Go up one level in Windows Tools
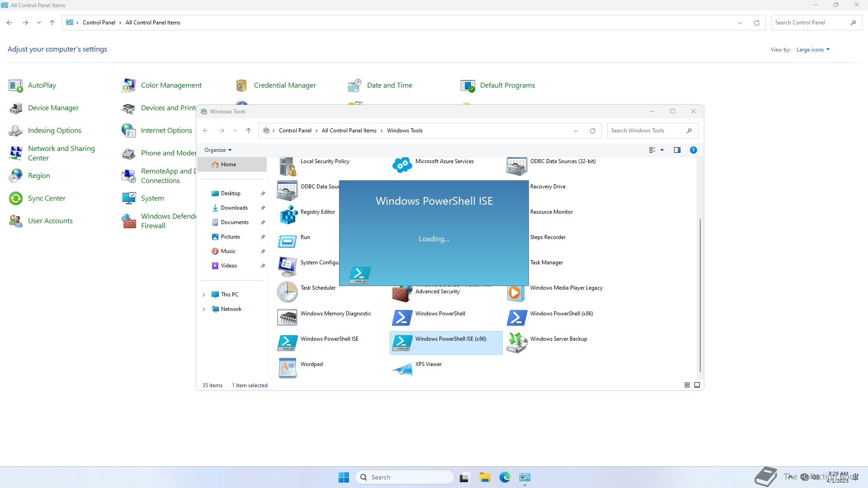 248,131
